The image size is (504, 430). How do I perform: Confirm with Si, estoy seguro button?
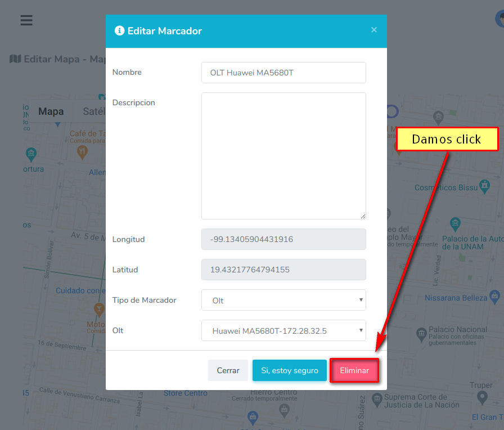tap(289, 370)
